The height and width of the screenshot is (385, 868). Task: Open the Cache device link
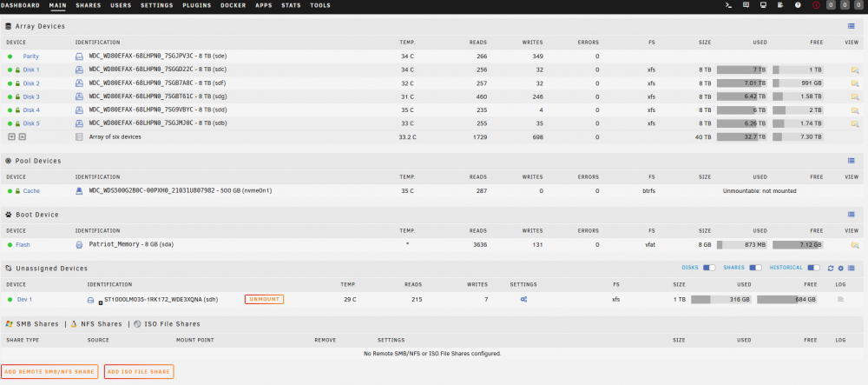click(31, 190)
